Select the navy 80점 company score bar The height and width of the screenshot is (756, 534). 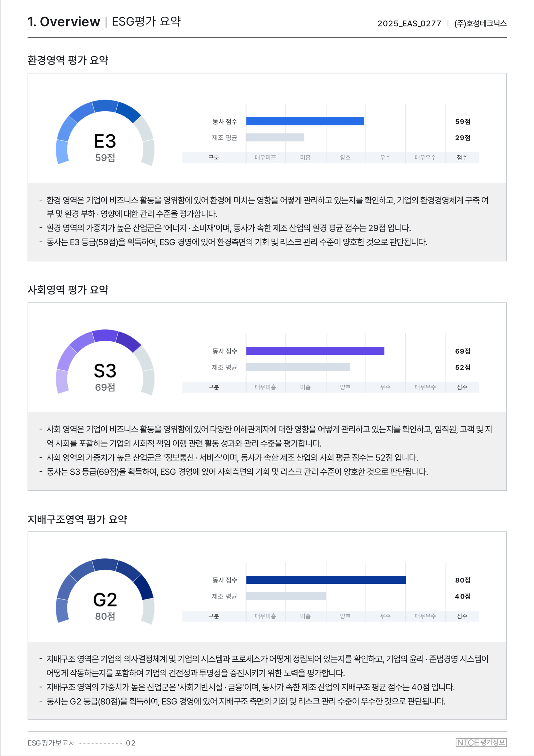point(326,580)
